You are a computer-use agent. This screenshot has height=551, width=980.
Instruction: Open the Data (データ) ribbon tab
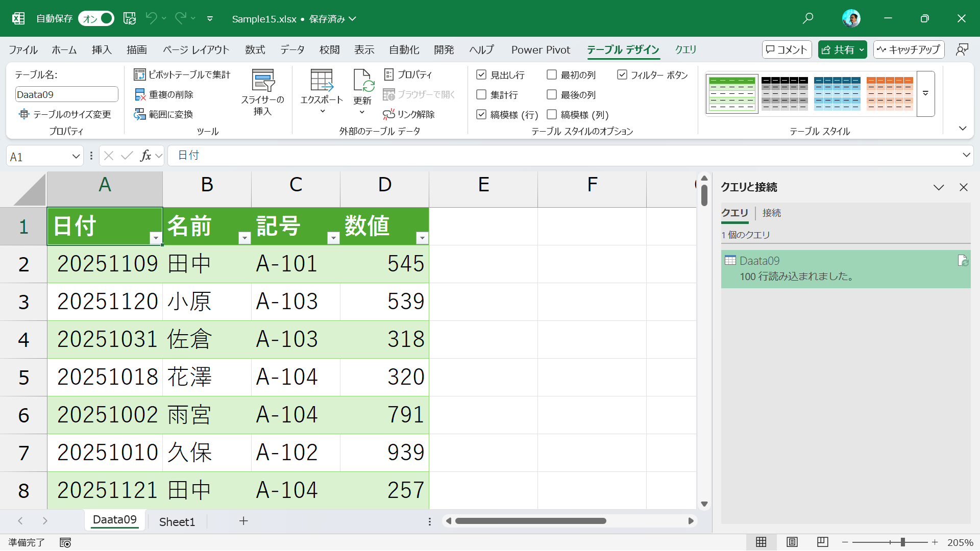292,49
